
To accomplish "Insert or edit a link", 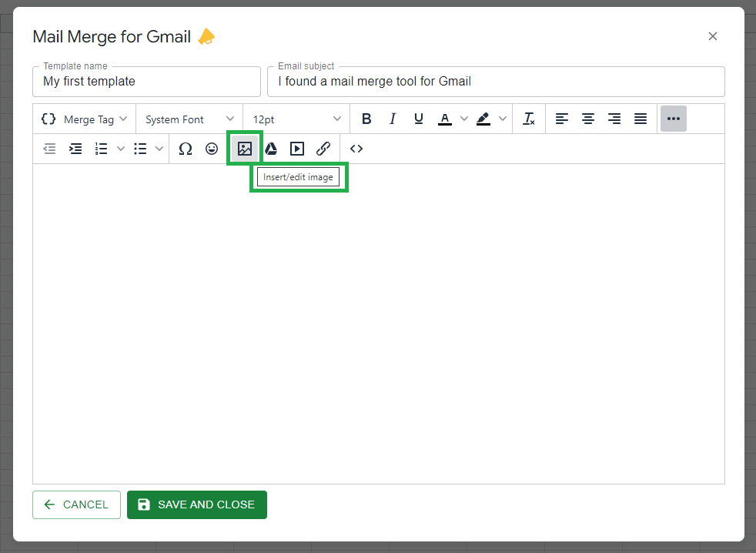I will tap(323, 149).
